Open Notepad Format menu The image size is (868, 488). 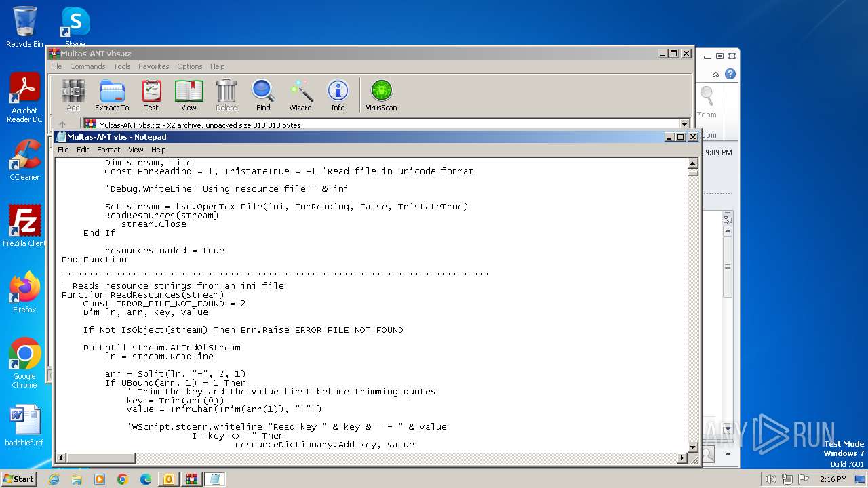tap(108, 150)
